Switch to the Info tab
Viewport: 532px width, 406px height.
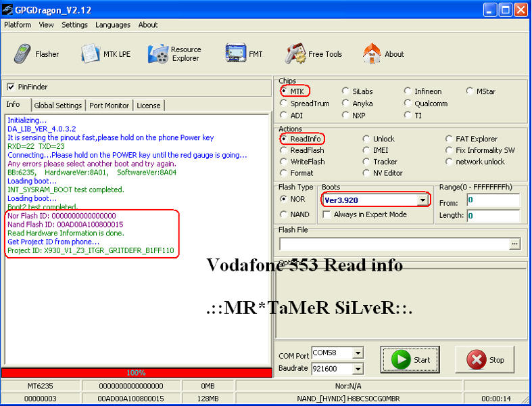pyautogui.click(x=13, y=104)
